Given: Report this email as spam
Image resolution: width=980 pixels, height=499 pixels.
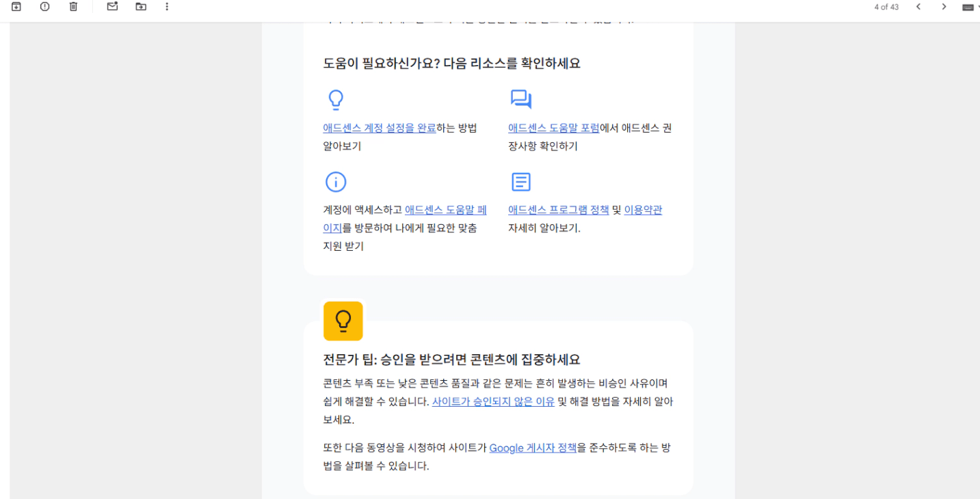Looking at the screenshot, I should (45, 7).
